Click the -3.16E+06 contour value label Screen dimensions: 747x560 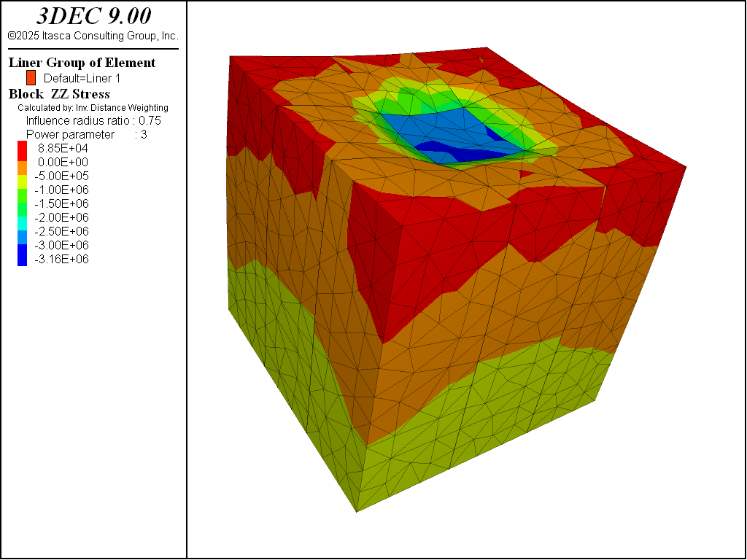click(x=61, y=259)
